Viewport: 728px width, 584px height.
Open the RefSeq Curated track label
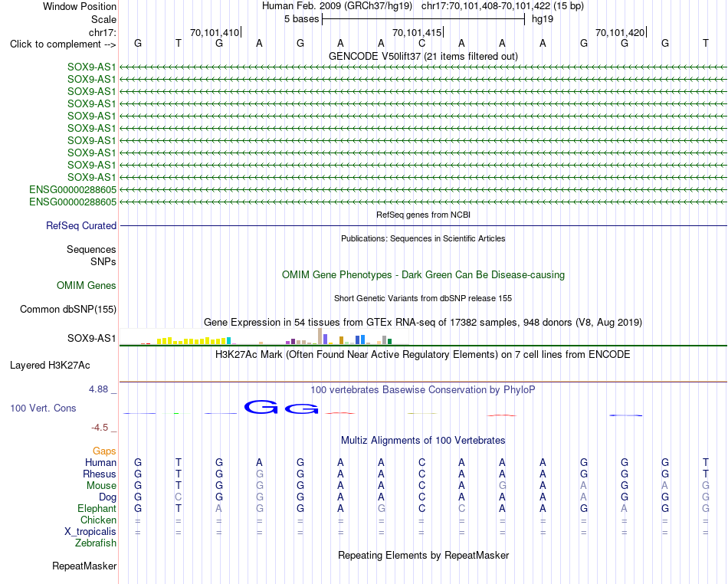pyautogui.click(x=81, y=225)
